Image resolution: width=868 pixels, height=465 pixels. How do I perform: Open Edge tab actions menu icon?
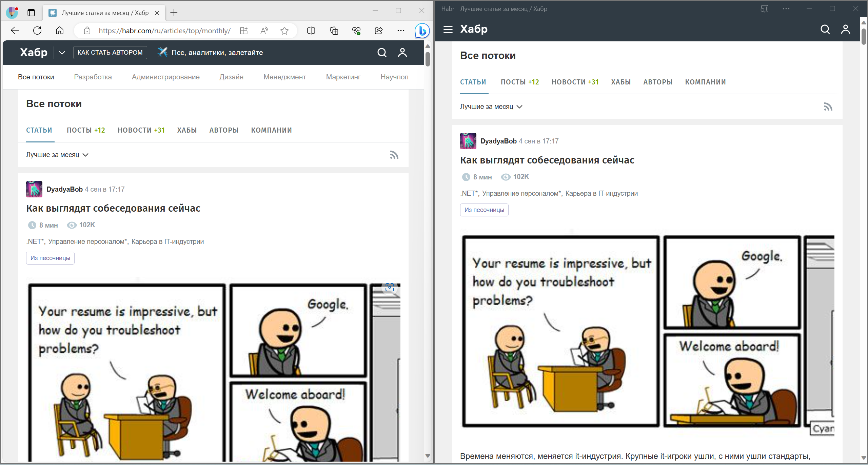coord(31,13)
